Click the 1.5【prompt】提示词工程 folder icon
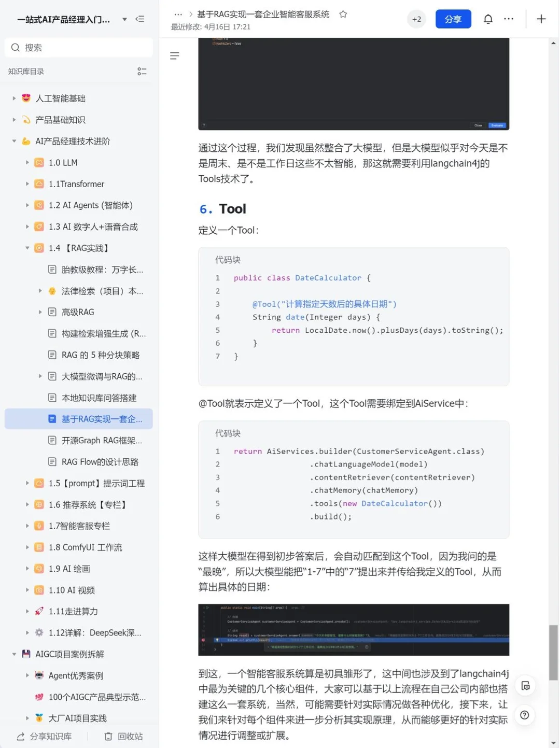This screenshot has height=748, width=560. click(x=39, y=483)
